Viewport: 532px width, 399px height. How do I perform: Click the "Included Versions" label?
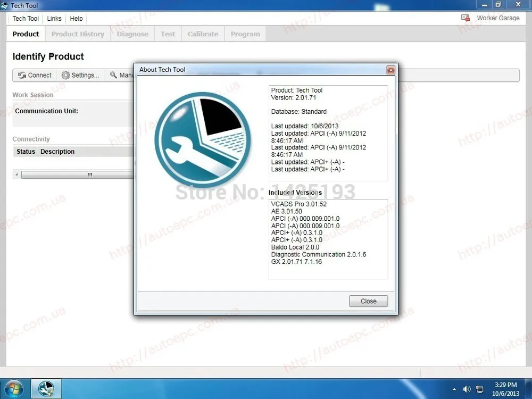pyautogui.click(x=295, y=193)
